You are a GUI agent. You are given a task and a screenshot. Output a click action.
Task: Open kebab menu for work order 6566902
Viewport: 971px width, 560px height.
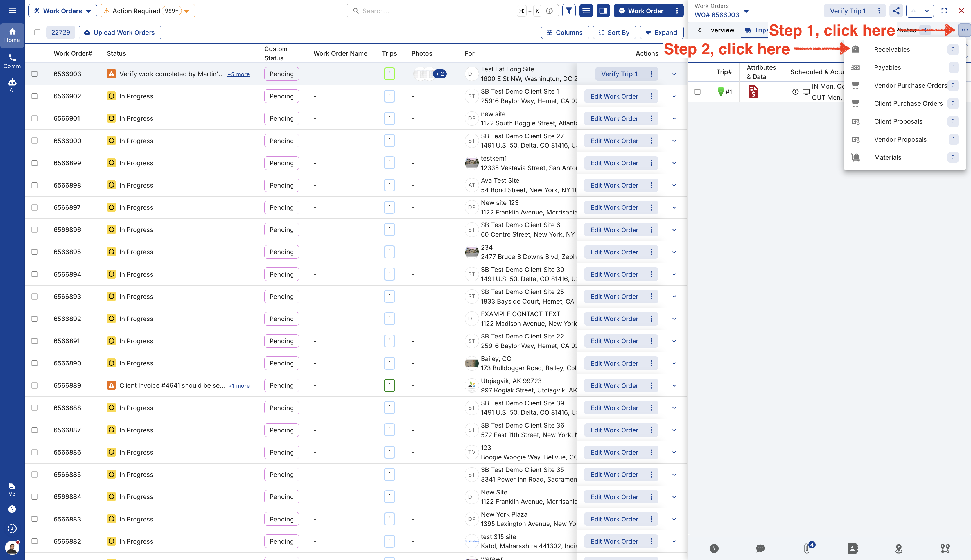[651, 96]
